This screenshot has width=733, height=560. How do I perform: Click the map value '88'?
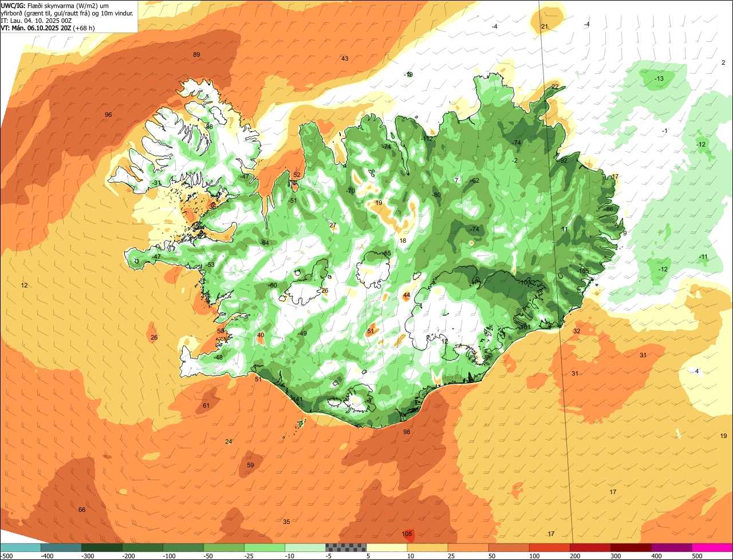[210, 127]
